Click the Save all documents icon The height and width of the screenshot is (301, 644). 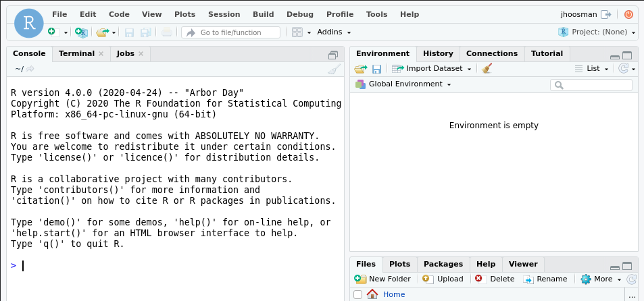pyautogui.click(x=146, y=32)
